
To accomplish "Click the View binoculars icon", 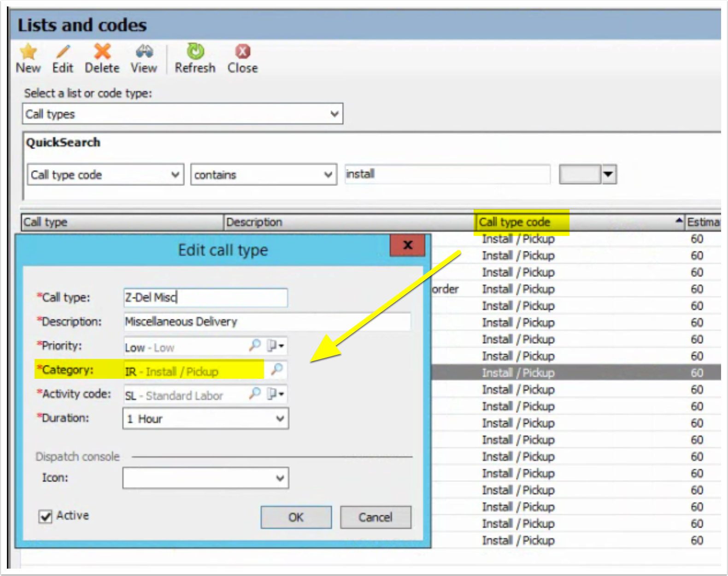I will (x=144, y=52).
